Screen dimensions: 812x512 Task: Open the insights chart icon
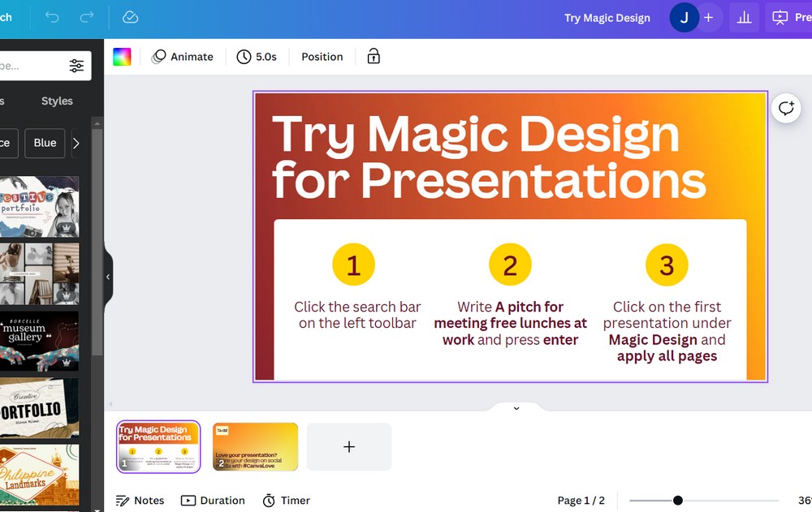click(744, 17)
